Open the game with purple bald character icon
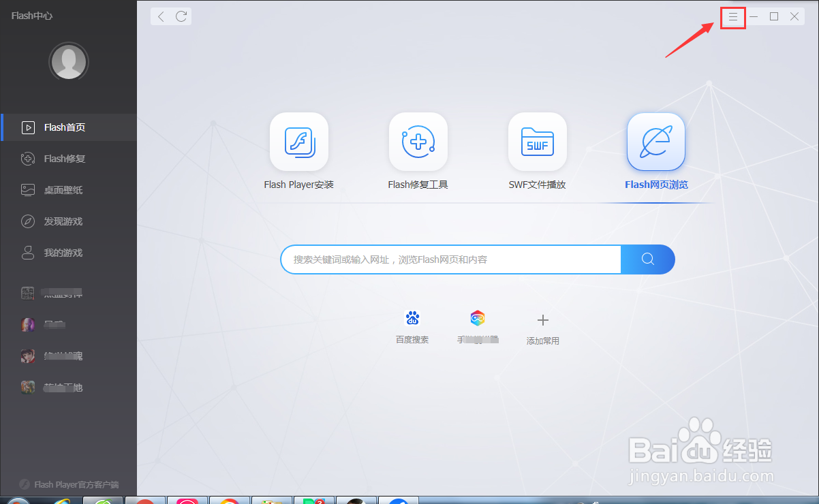The height and width of the screenshot is (504, 819). point(28,325)
